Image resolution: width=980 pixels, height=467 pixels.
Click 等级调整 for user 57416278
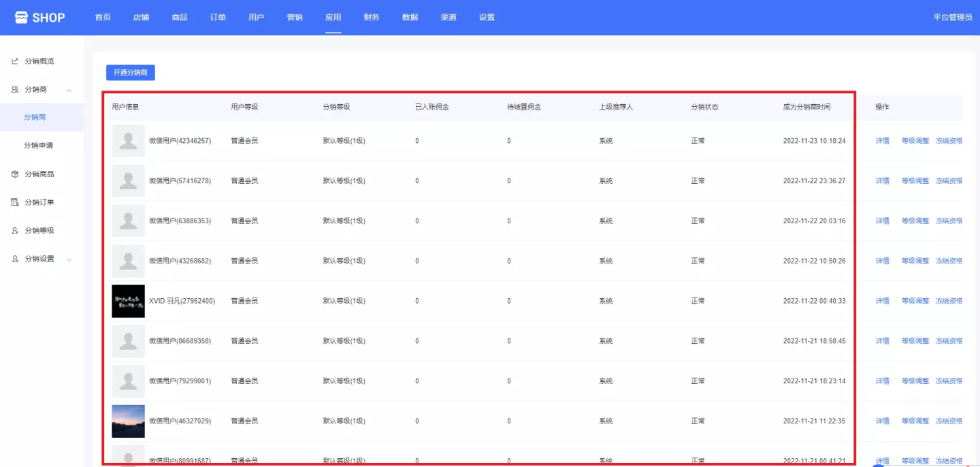(x=915, y=181)
